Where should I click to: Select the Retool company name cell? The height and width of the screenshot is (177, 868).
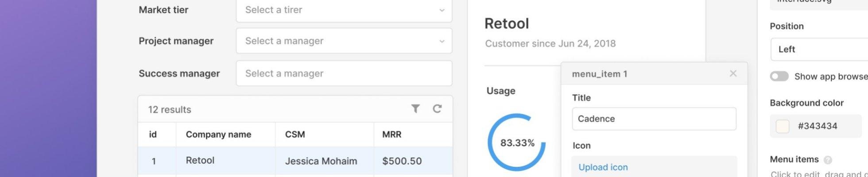tap(200, 161)
